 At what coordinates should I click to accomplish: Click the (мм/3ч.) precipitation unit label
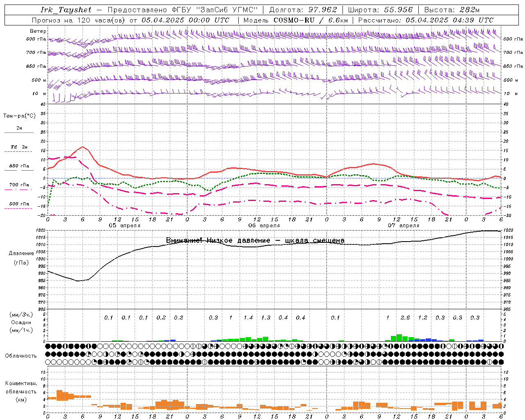pyautogui.click(x=21, y=315)
